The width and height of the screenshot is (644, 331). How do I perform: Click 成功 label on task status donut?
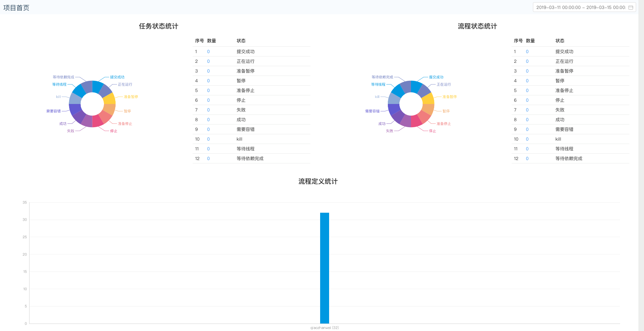[x=63, y=124]
